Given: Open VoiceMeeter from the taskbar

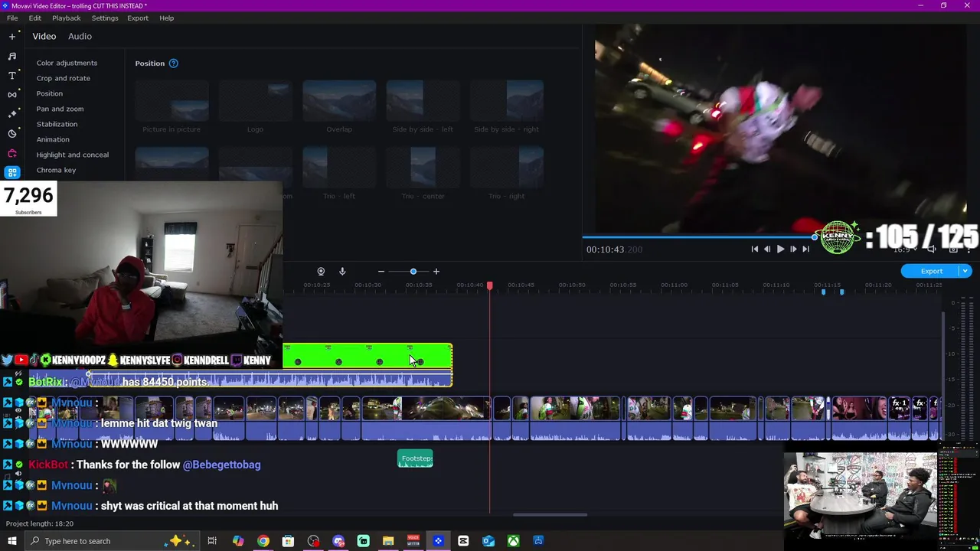Looking at the screenshot, I should click(413, 541).
